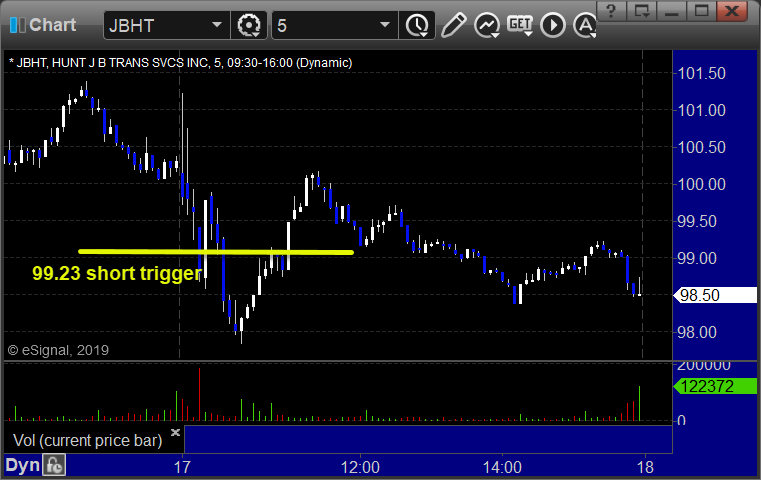The image size is (761, 480).
Task: Open the circled A menu in the toolbar
Action: 585,25
